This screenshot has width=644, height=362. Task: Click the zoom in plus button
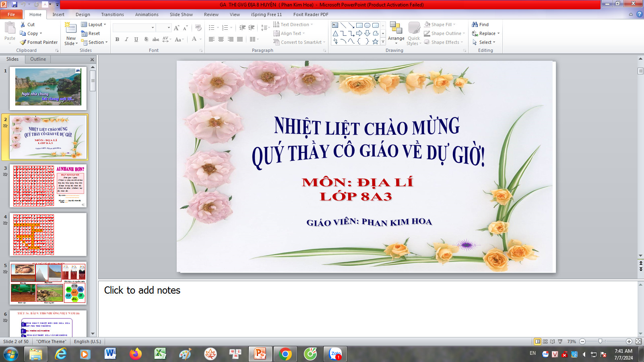(629, 341)
